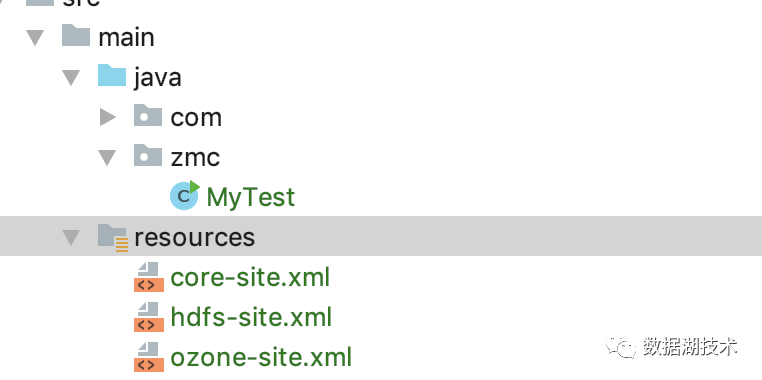
Task: Click the com package icon
Action: (x=148, y=116)
